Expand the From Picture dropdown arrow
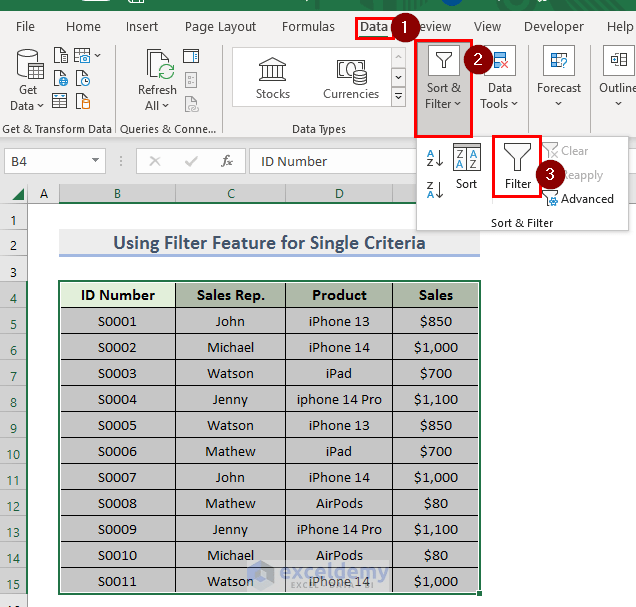The width and height of the screenshot is (636, 607). [x=97, y=55]
